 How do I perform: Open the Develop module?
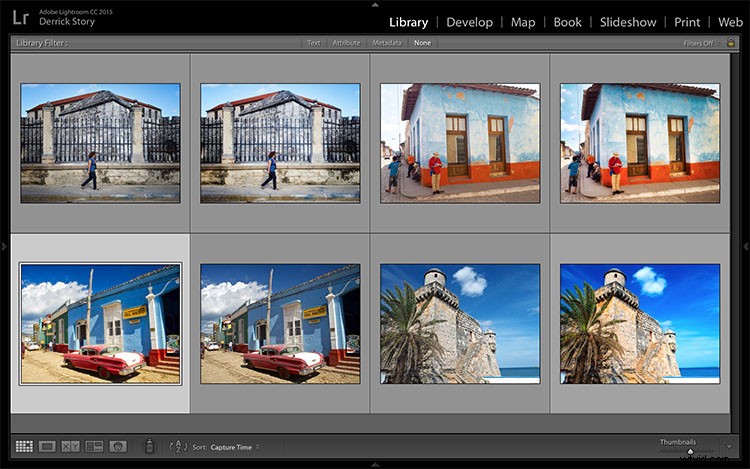point(469,22)
